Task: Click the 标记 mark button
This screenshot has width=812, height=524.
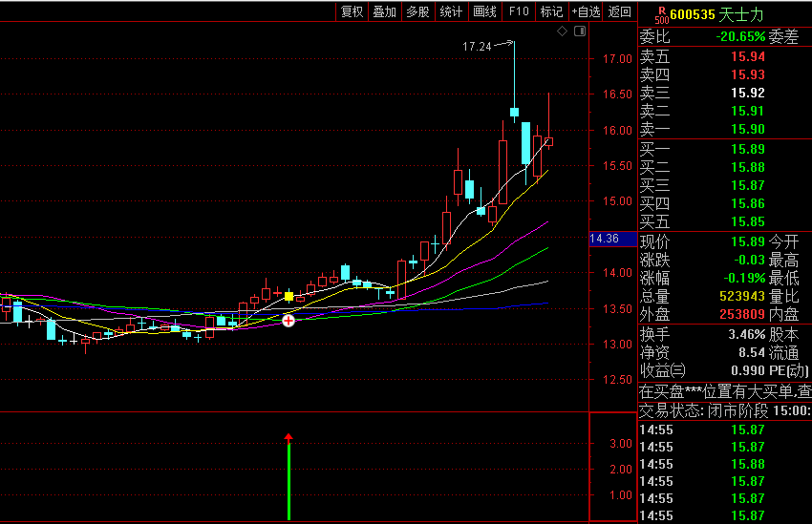Action: (x=551, y=11)
